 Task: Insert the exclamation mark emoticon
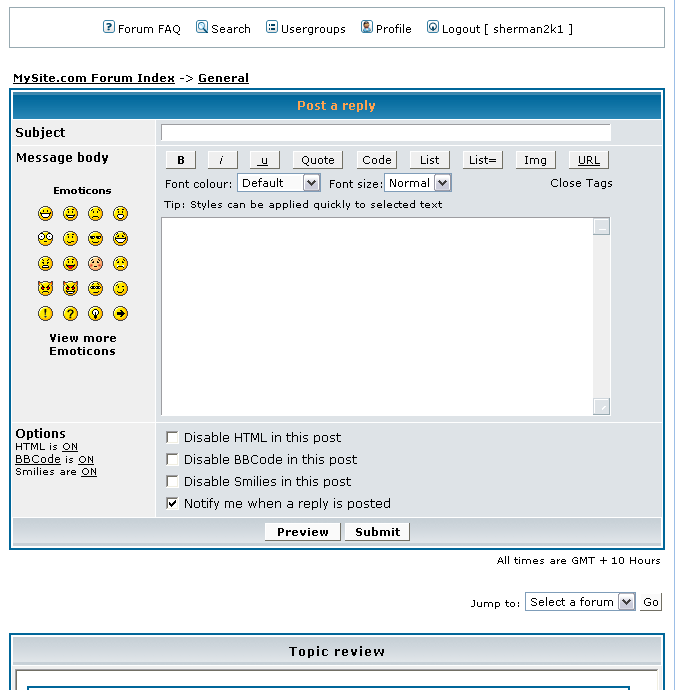pos(45,314)
